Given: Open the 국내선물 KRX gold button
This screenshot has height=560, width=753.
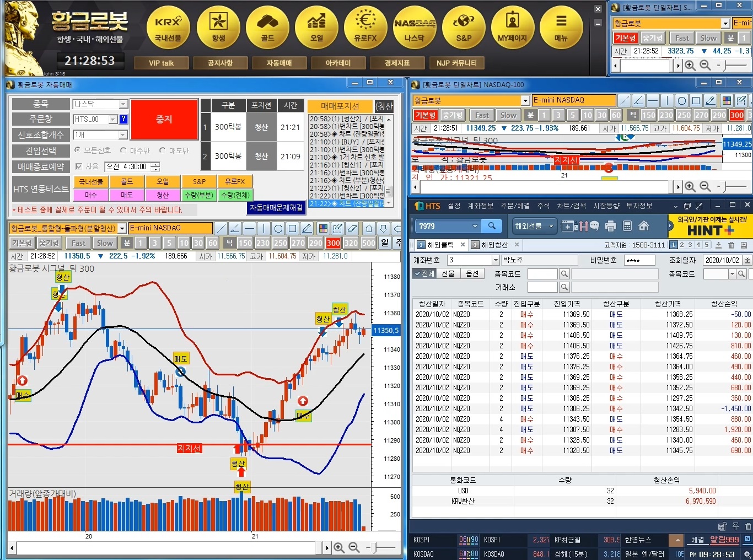Looking at the screenshot, I should click(x=168, y=28).
